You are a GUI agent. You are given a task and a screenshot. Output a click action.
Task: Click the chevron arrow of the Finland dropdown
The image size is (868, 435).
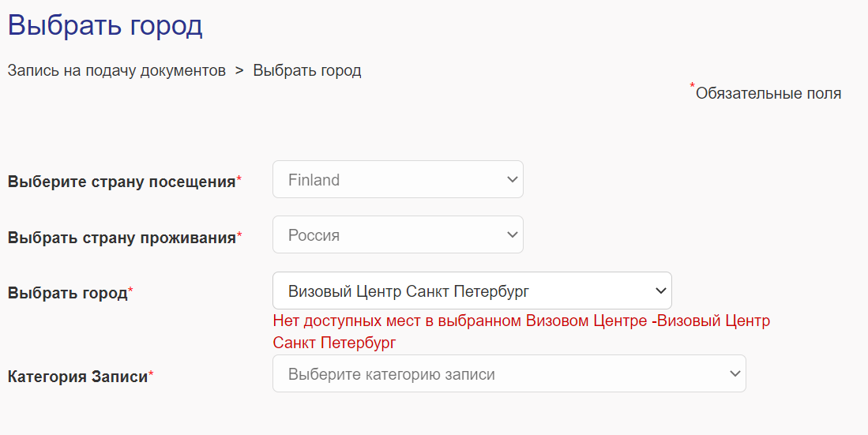[511, 180]
